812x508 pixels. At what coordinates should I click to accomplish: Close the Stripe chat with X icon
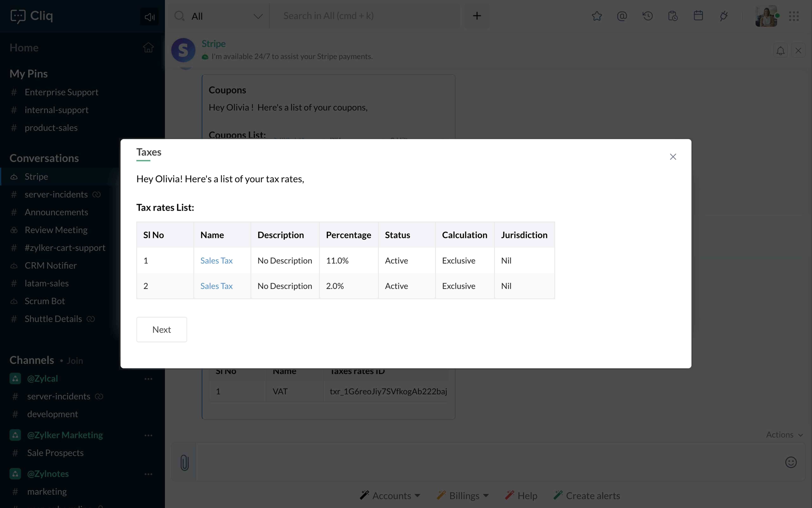click(798, 50)
